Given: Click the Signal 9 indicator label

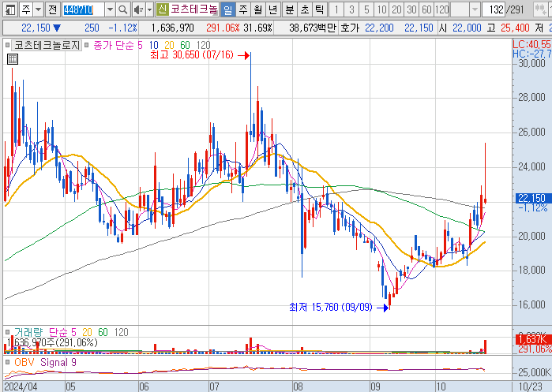Looking at the screenshot, I should coord(58,363).
